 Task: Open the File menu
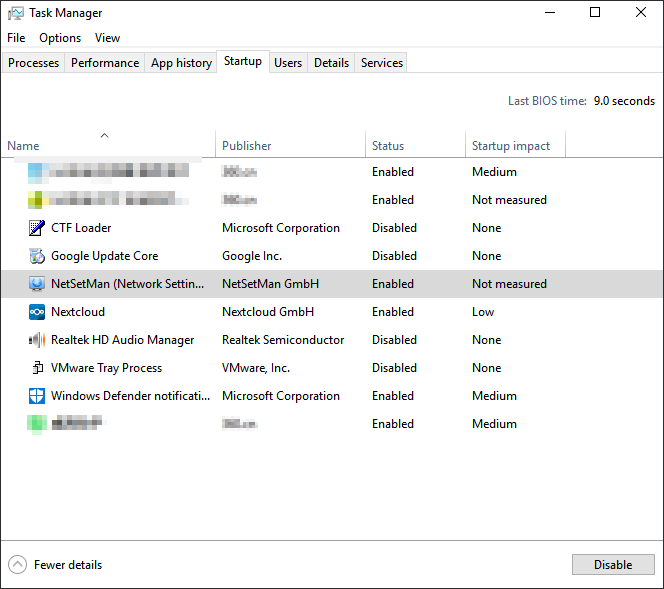(x=16, y=38)
